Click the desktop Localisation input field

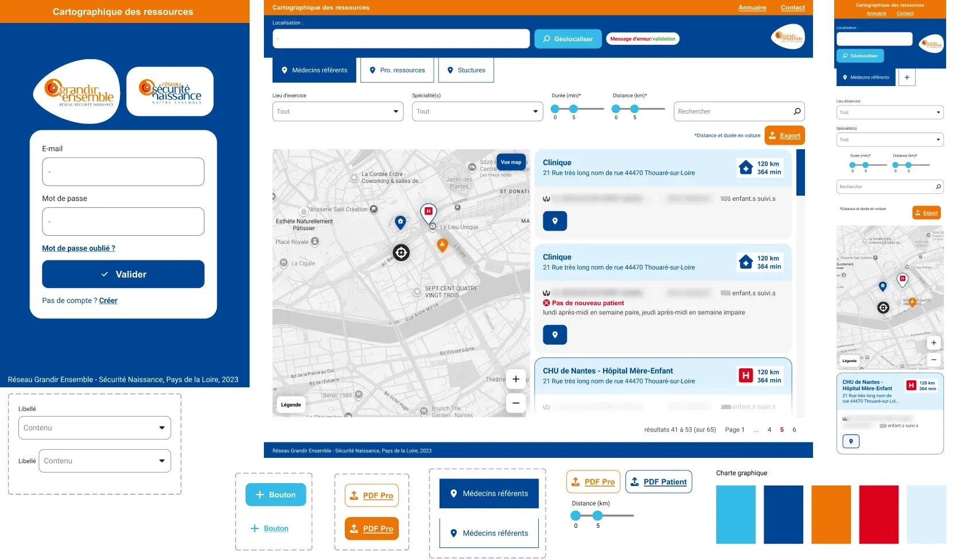401,39
